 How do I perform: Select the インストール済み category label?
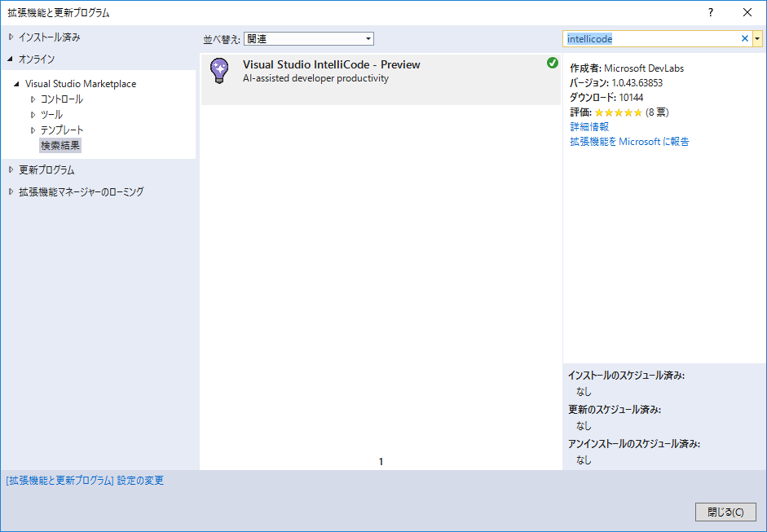[50, 37]
